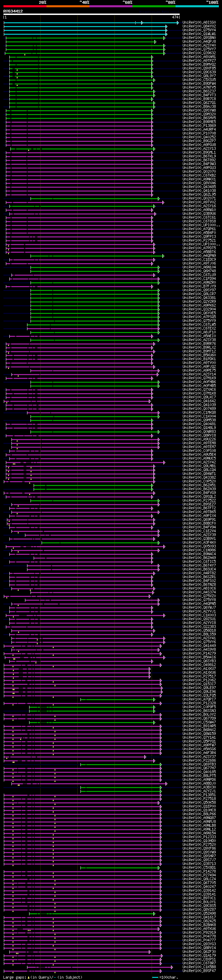The image size is (222, 980).
Task: Open hit UniRef100_A8JF10
Action: (x=199, y=332)
